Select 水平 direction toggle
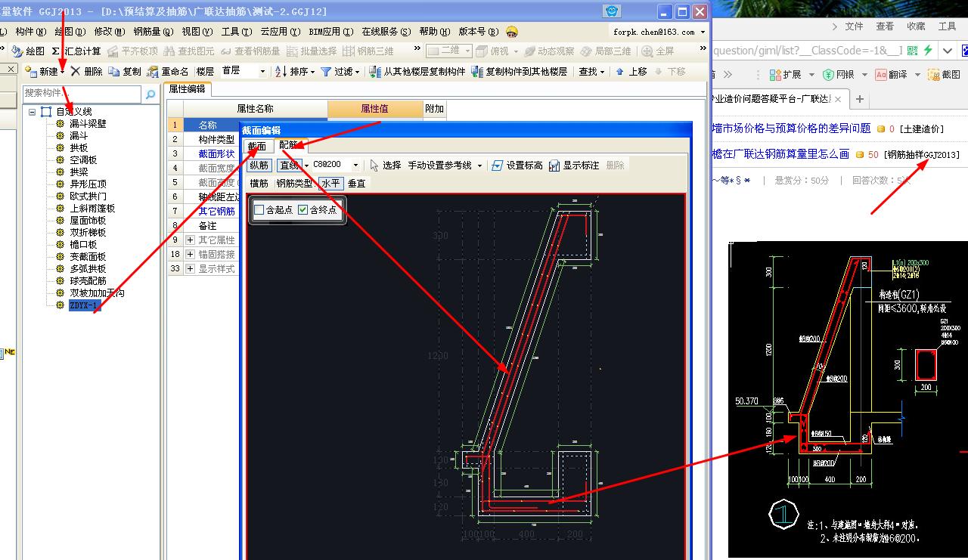Screen dimensions: 968x560 coord(330,183)
